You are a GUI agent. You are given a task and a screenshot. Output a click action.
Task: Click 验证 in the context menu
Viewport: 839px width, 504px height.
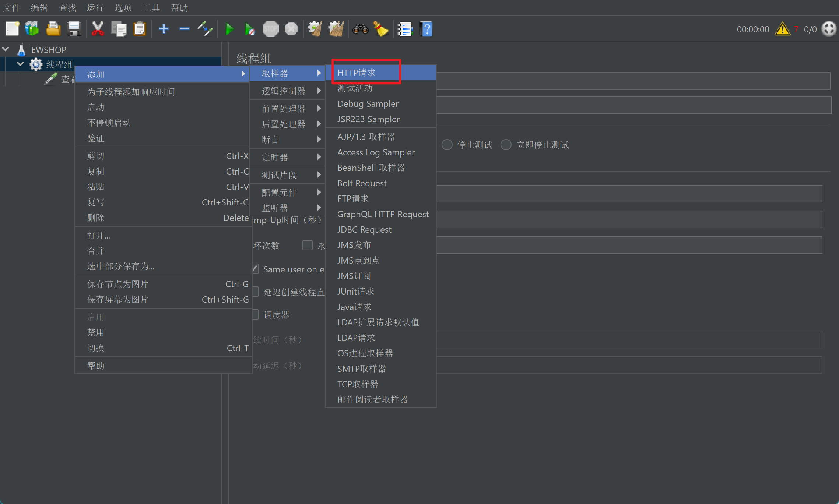coord(96,138)
